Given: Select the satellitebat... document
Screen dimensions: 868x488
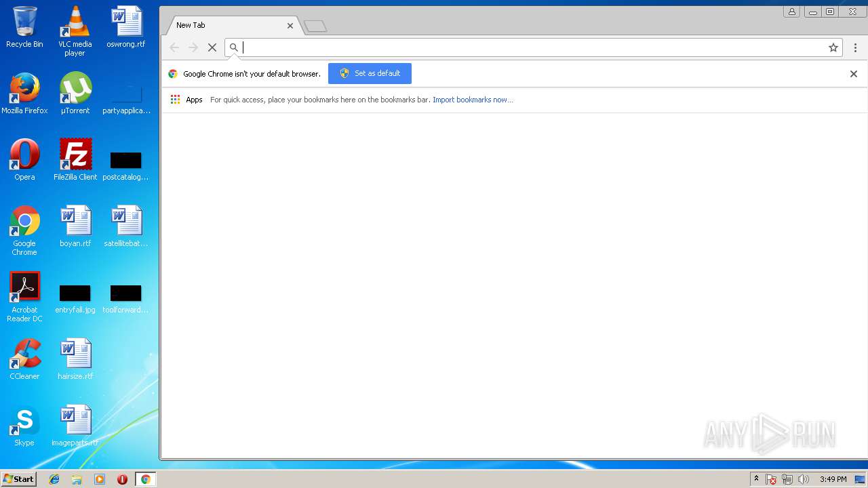Looking at the screenshot, I should coord(126,226).
